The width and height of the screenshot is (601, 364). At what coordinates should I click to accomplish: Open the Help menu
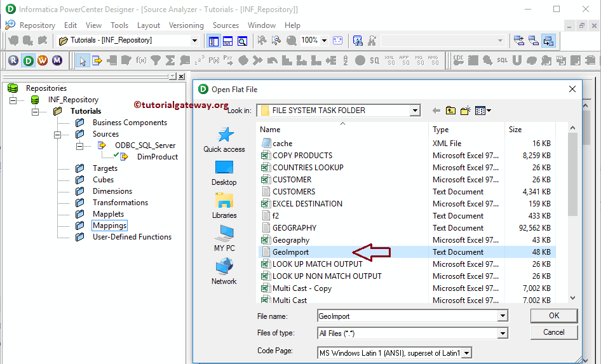pos(292,25)
